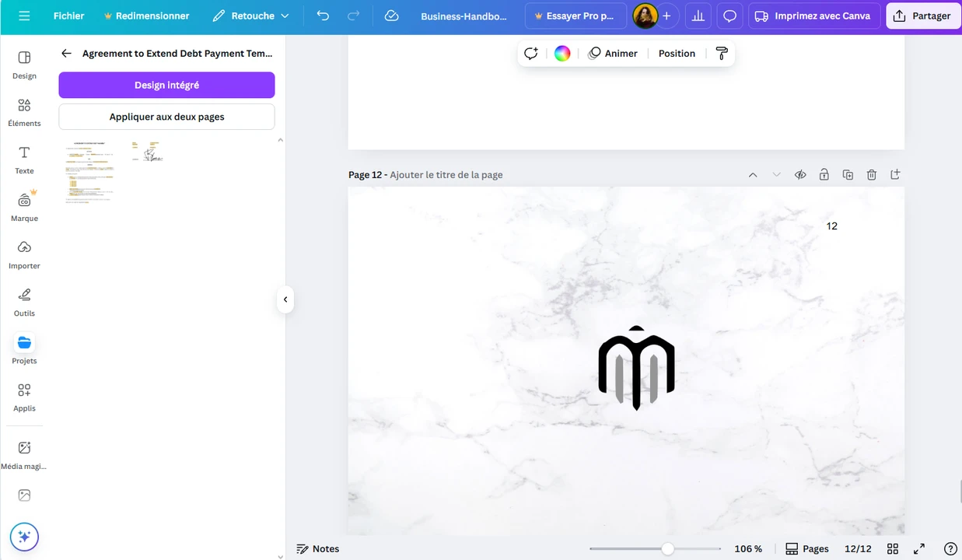Click the undo arrow
Image resolution: width=962 pixels, height=560 pixels.
(323, 16)
